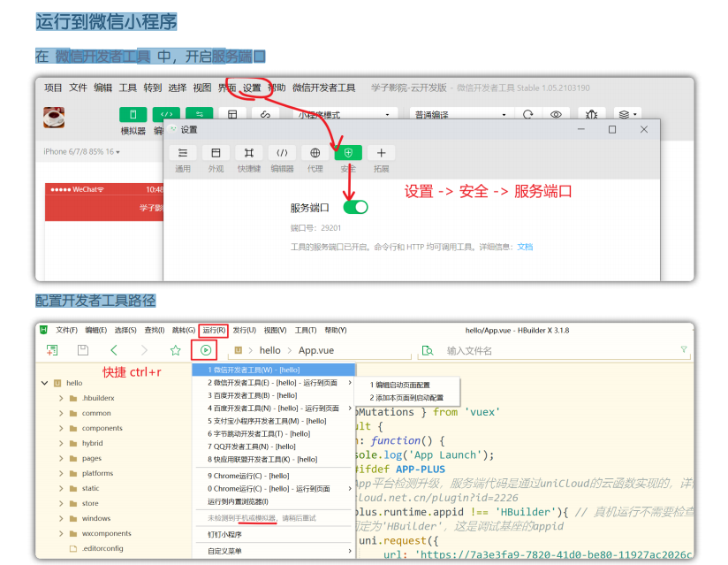
Task: Click the HBuilder X save icon
Action: pyautogui.click(x=83, y=350)
